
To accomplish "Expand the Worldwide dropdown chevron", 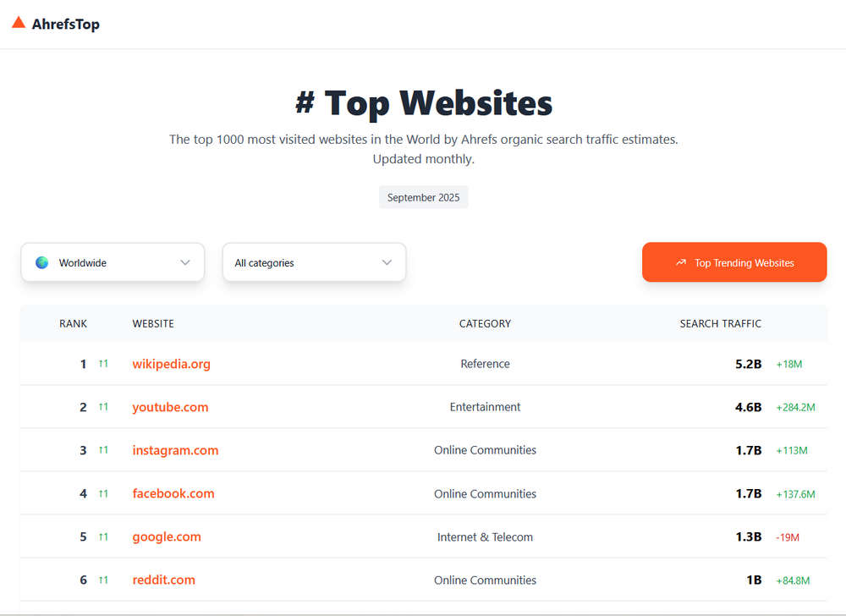I will pos(185,262).
